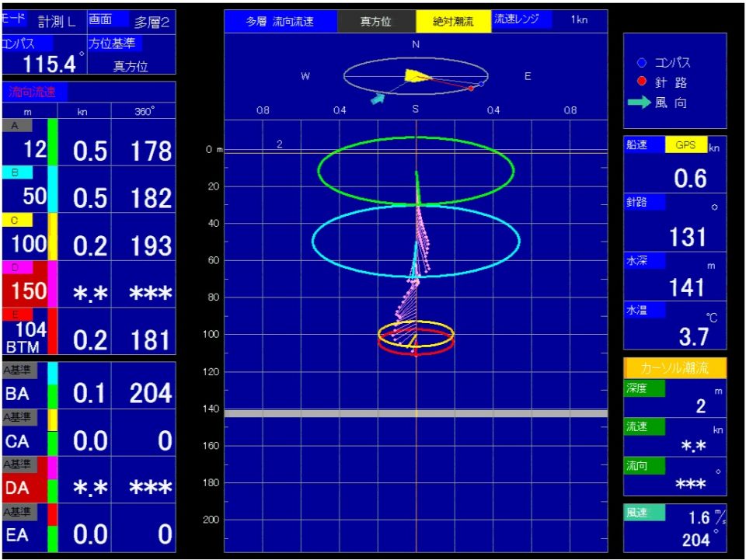Click the red course dot on compass ellipse
Image resolution: width=746 pixels, height=560 pixels.
471,89
